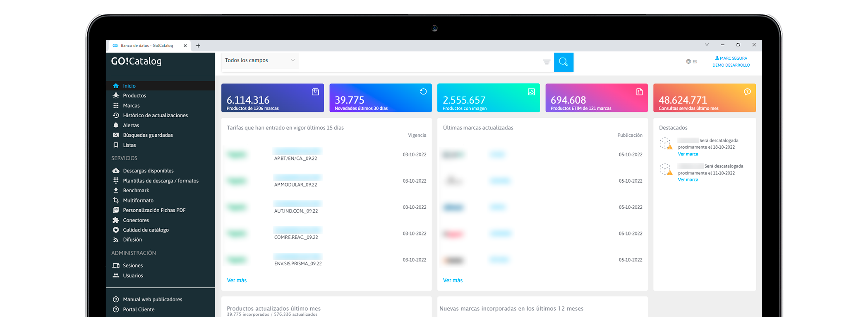Click tariff COMP.E.REAC._09.22
Image resolution: width=868 pixels, height=317 pixels.
pos(296,237)
